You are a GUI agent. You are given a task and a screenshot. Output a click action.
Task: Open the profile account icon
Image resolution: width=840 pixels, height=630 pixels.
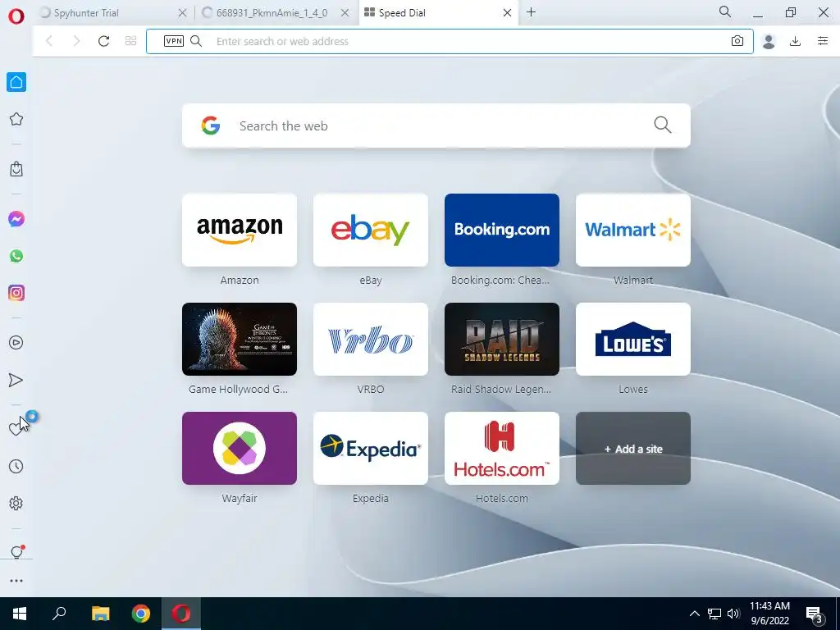(769, 41)
